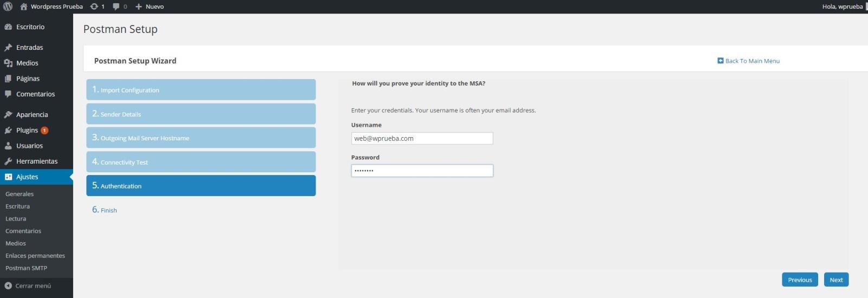Open Medios under Ajustes submenu
868x298 pixels.
coord(16,243)
